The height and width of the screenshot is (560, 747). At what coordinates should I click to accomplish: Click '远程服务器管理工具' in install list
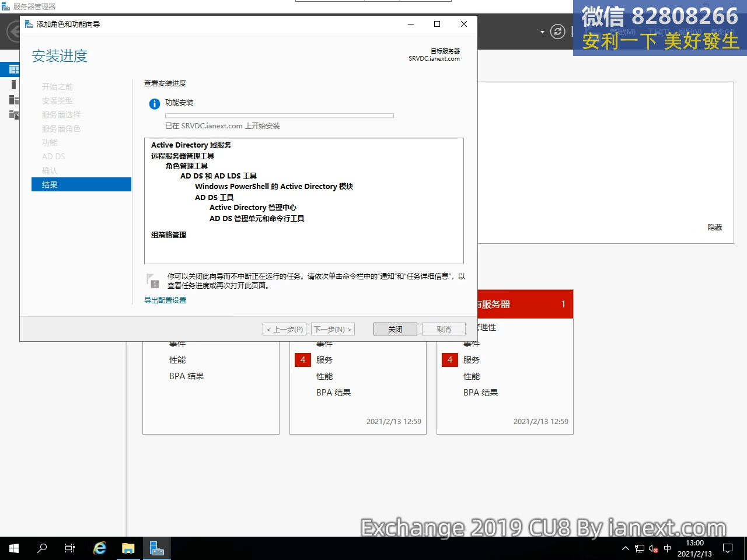click(x=183, y=156)
